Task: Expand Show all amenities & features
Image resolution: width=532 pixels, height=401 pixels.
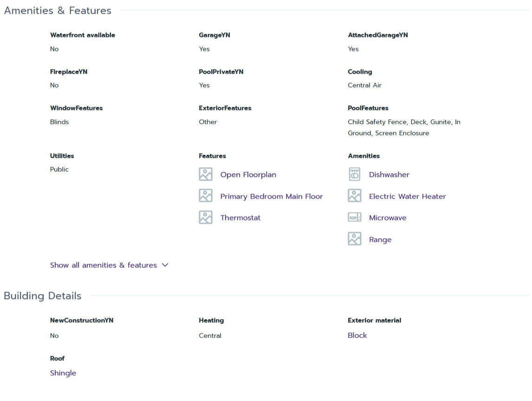Action: click(103, 265)
